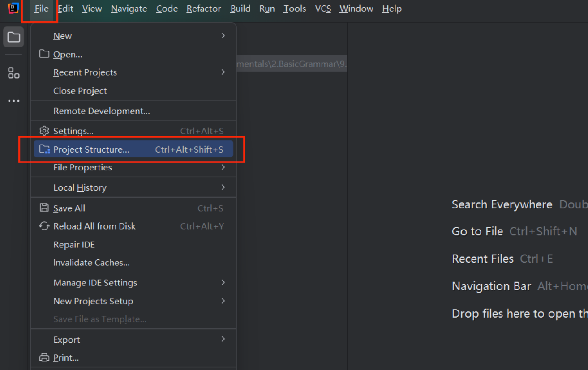Open the Code menu
The height and width of the screenshot is (370, 588).
tap(167, 9)
